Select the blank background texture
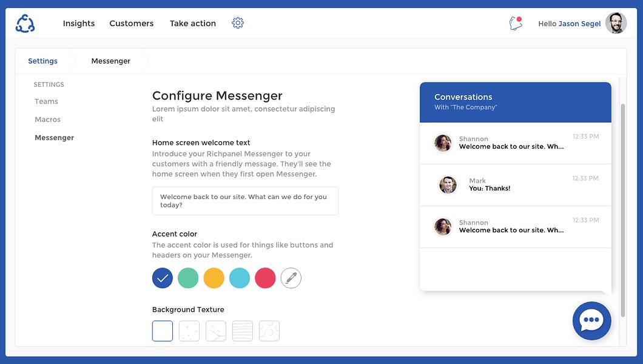Image resolution: width=643 pixels, height=364 pixels. 163,331
